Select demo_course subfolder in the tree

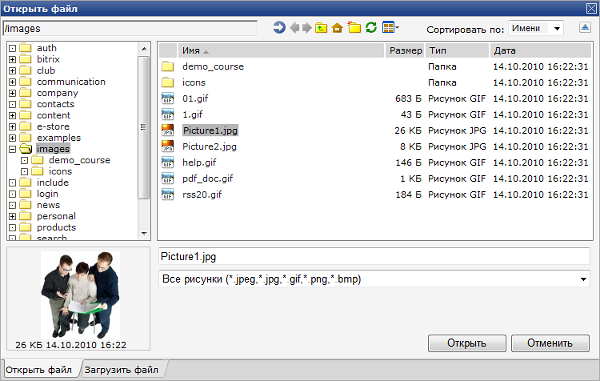[79, 160]
